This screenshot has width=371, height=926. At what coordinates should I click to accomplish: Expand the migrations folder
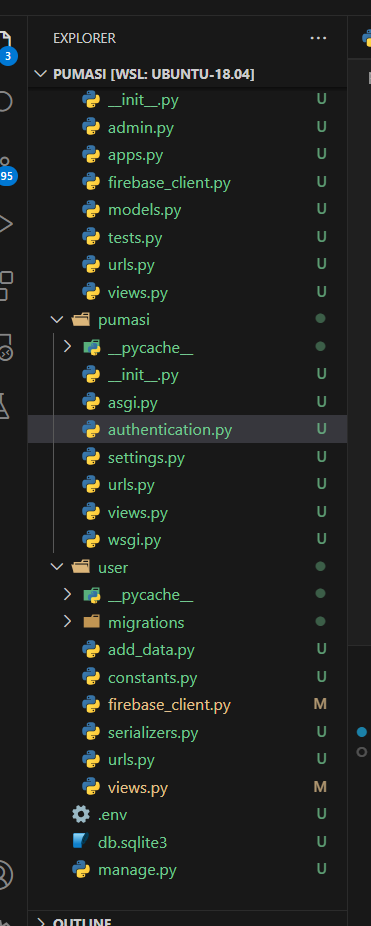coord(67,622)
